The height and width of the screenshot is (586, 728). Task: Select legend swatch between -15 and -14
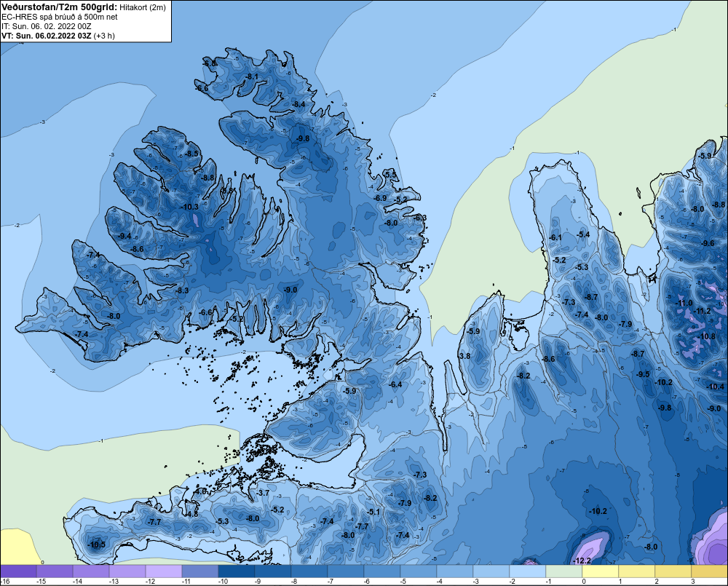click(x=55, y=571)
